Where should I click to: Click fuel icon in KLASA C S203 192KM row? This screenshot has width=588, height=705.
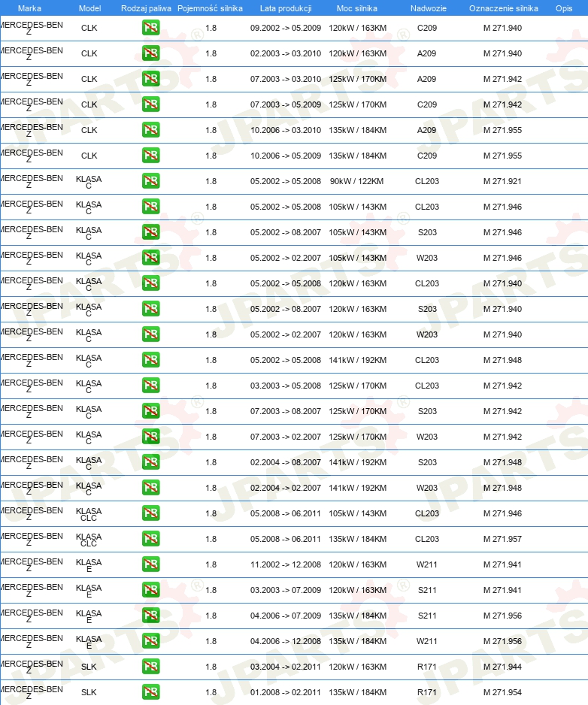150,462
